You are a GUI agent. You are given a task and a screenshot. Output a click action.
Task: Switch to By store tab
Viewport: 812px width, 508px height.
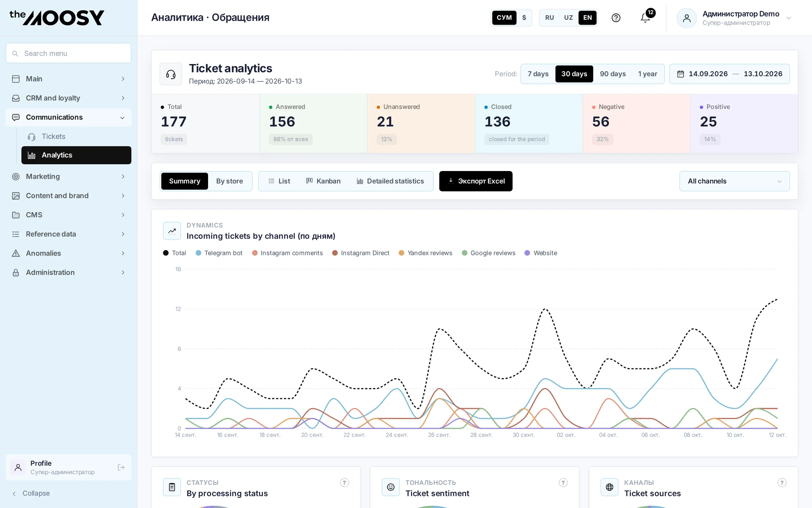click(229, 181)
